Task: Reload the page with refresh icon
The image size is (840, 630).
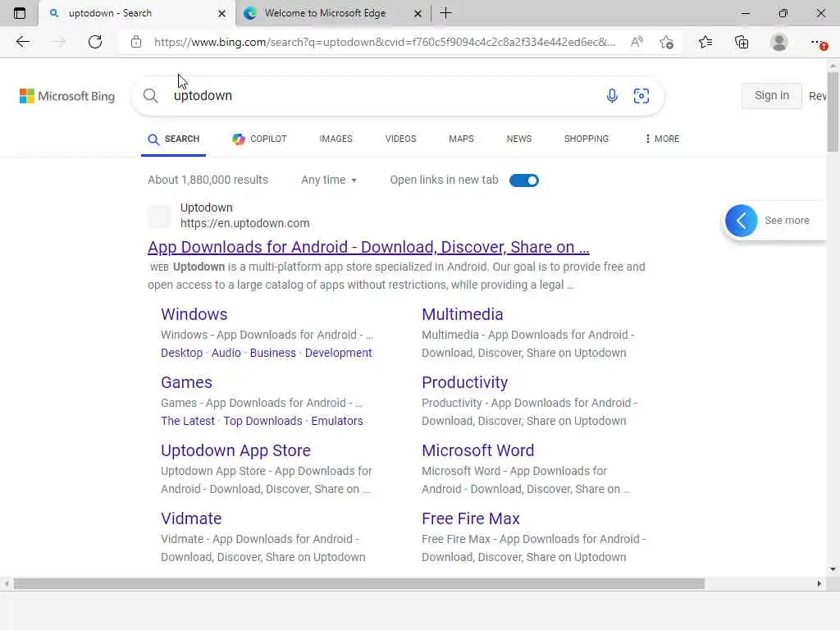Action: (95, 42)
